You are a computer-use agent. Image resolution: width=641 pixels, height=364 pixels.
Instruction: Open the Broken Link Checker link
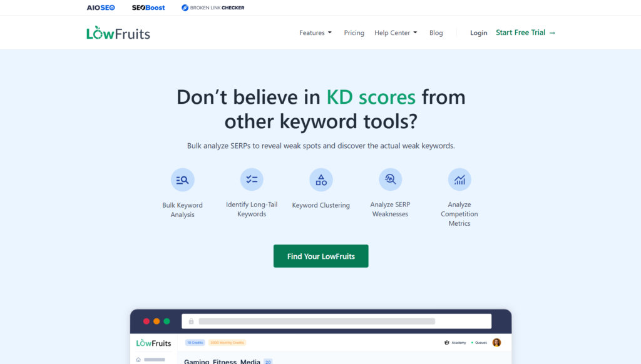[213, 8]
